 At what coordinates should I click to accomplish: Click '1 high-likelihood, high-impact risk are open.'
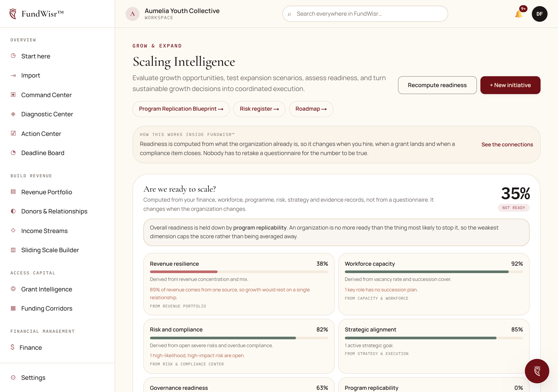point(197,356)
